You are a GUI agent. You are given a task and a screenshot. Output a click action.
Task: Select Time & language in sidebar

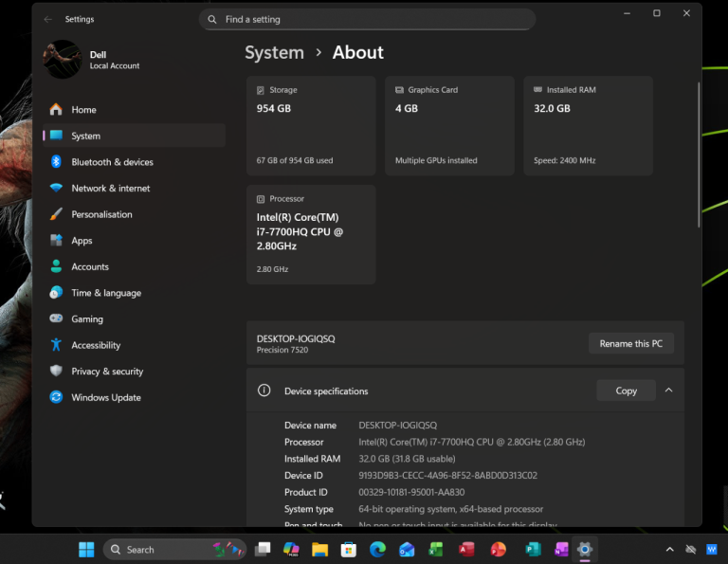[x=106, y=293]
